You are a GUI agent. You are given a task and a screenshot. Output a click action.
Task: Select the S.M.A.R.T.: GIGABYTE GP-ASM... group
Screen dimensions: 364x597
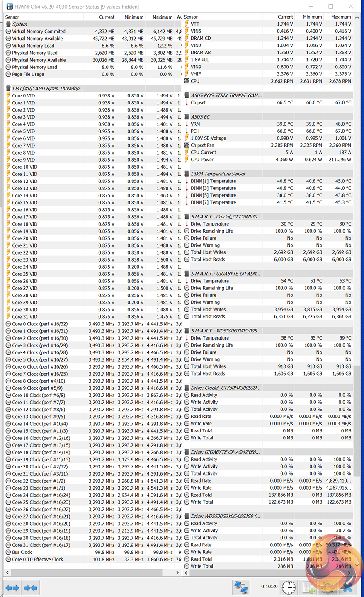point(268,274)
